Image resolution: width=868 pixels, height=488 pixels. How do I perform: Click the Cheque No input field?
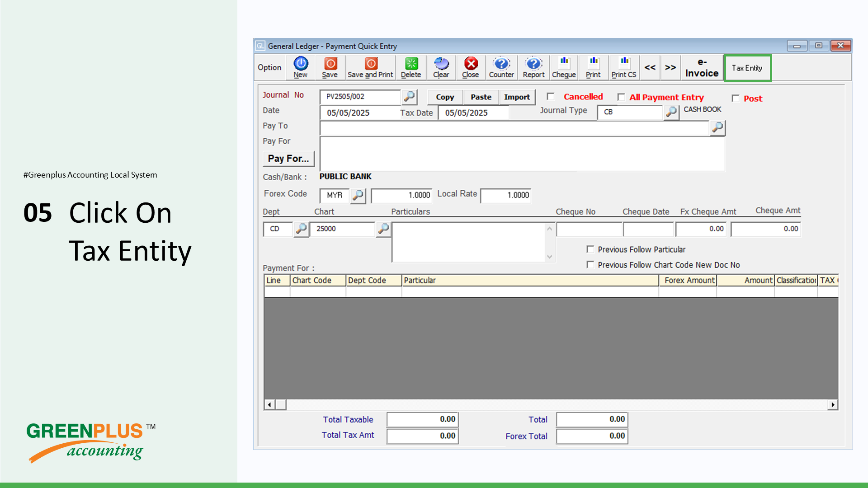tap(590, 229)
